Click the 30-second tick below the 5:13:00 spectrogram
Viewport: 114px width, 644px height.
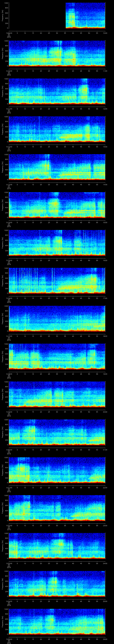click(57, 184)
